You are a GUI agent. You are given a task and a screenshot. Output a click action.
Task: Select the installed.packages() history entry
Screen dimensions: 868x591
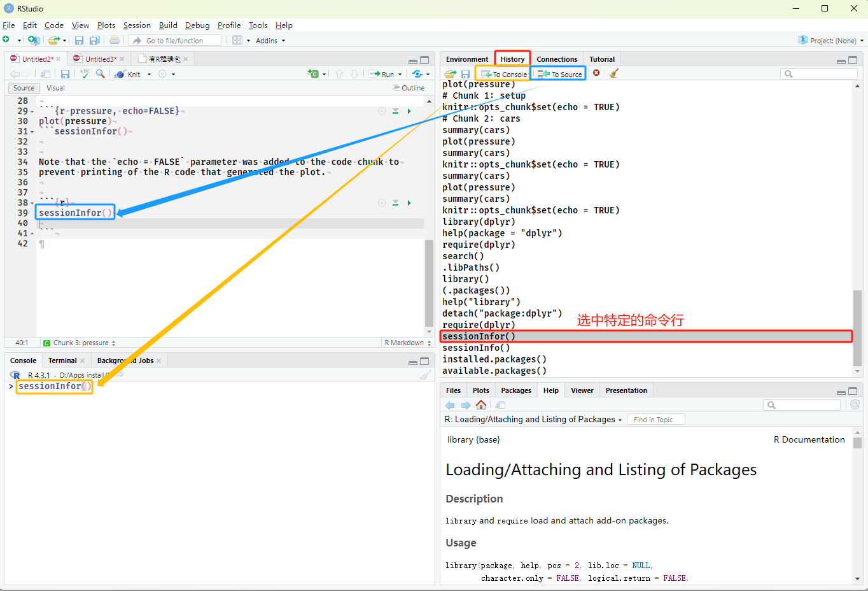(494, 359)
